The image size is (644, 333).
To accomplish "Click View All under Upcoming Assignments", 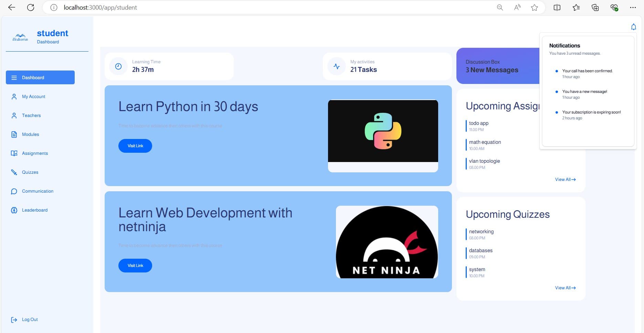I will click(x=565, y=180).
